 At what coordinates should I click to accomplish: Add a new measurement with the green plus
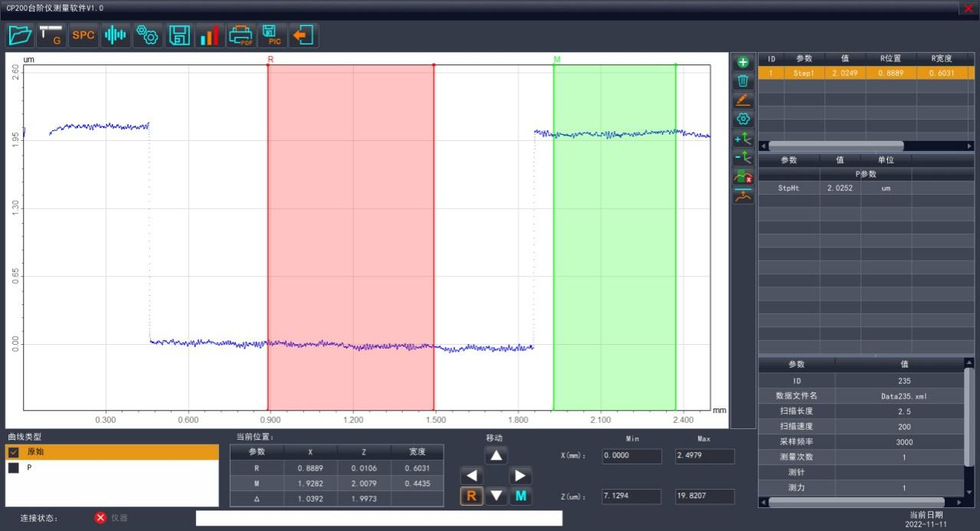[742, 62]
